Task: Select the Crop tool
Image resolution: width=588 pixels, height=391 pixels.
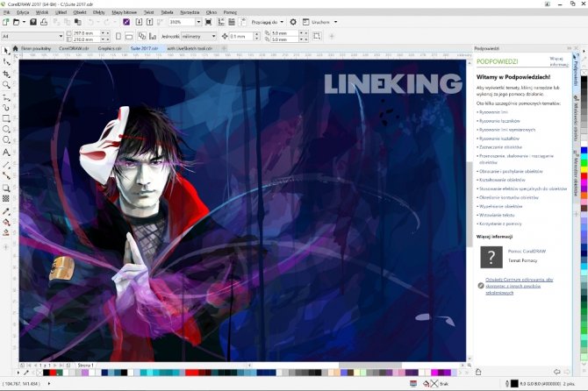Action: click(x=6, y=74)
